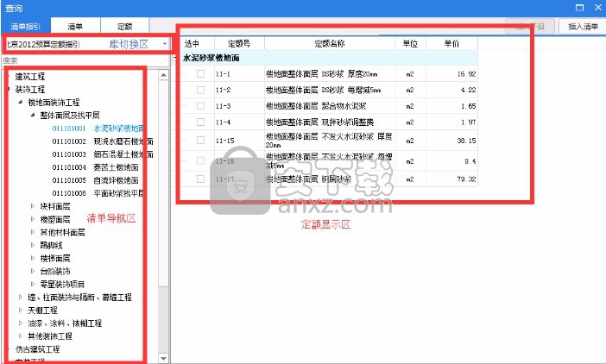
Task: Click the 单位 column header
Action: (410, 43)
